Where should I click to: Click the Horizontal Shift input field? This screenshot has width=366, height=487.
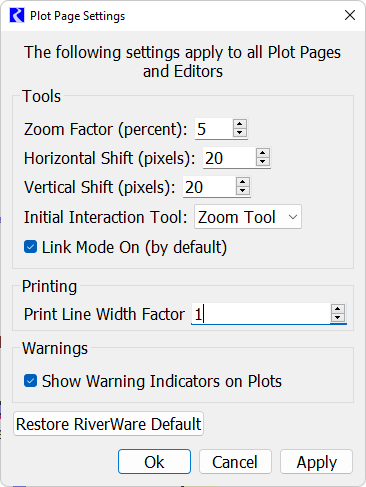pyautogui.click(x=229, y=158)
